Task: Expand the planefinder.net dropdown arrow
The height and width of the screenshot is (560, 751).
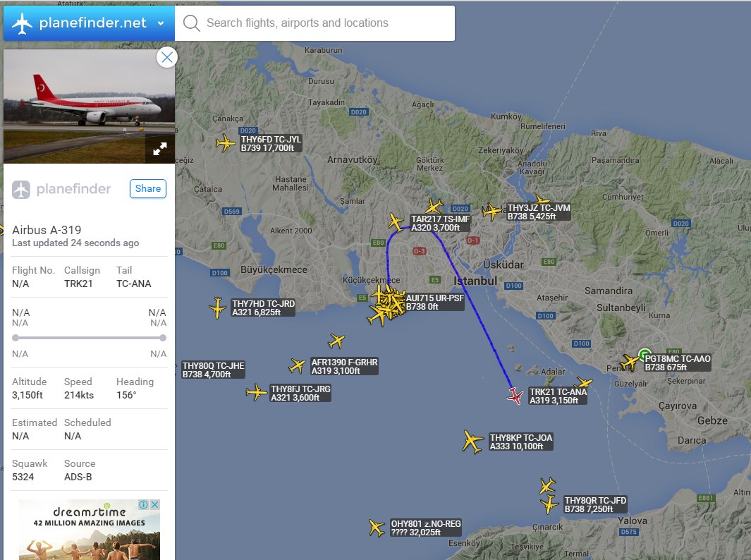Action: [161, 23]
